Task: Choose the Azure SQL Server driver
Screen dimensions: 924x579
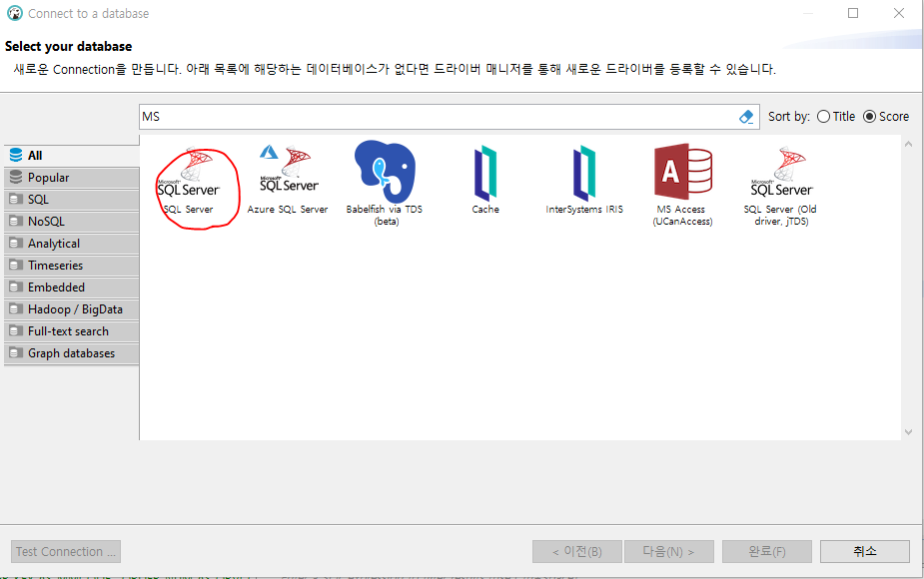Action: (x=288, y=181)
